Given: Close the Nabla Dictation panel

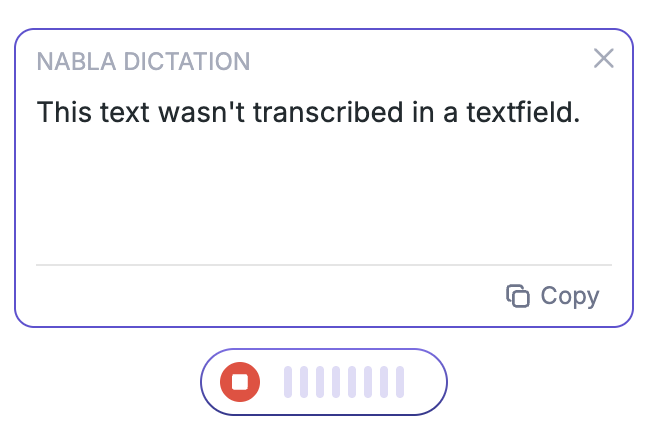Looking at the screenshot, I should (603, 58).
